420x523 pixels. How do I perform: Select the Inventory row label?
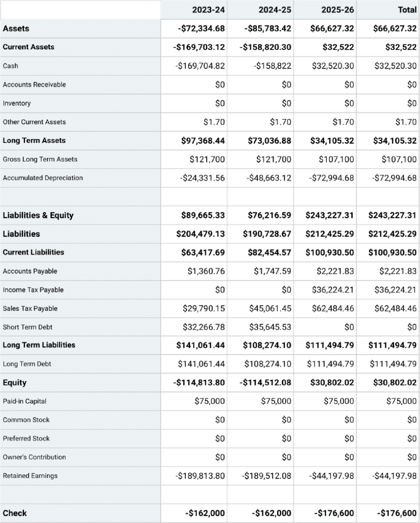16,103
